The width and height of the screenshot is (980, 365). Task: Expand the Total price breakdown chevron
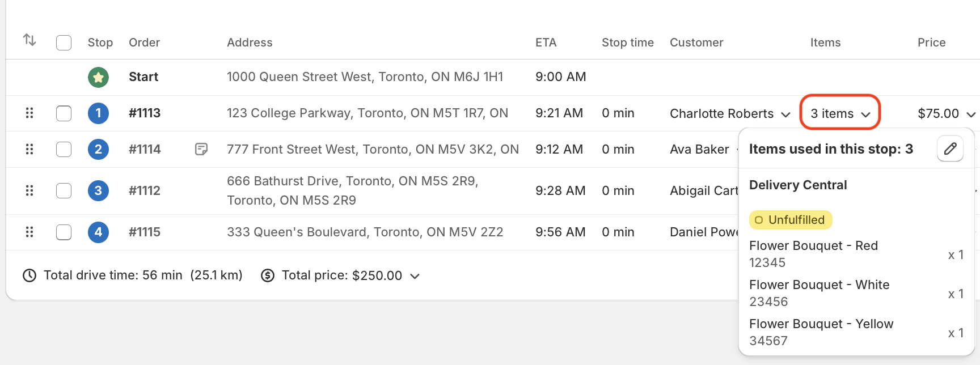[x=415, y=276]
